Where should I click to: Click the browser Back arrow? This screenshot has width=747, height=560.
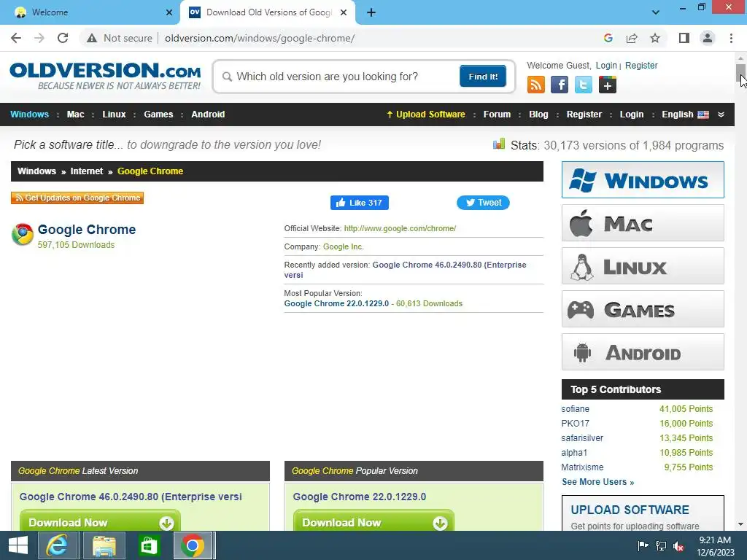click(16, 38)
